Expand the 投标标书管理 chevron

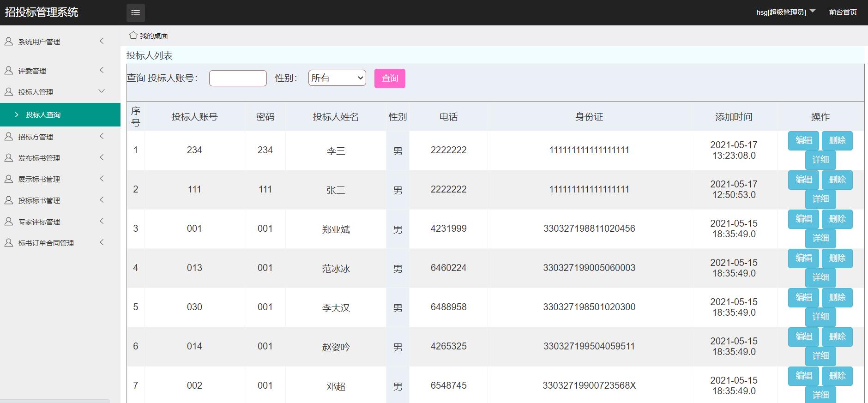(102, 200)
